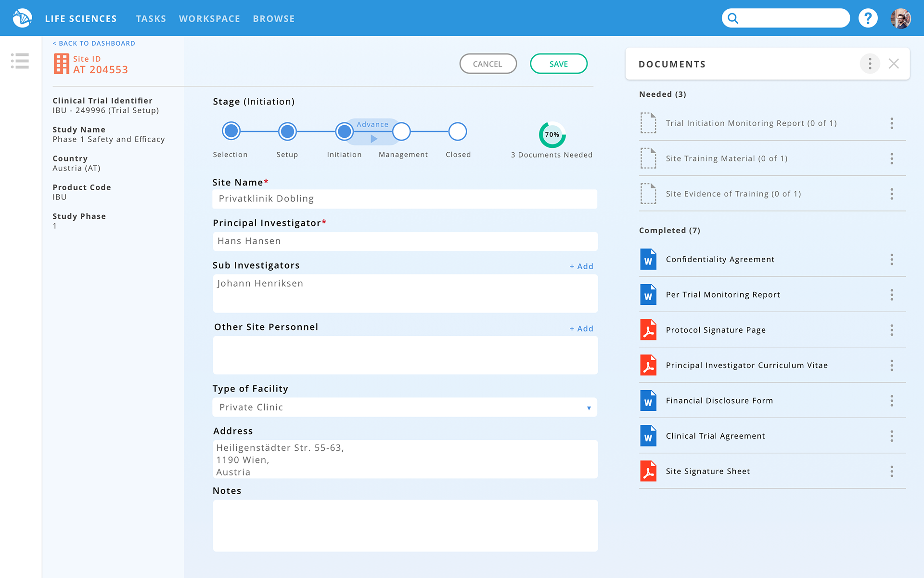Open the Confidentiality Agreement Word document icon
924x578 pixels.
click(x=648, y=259)
